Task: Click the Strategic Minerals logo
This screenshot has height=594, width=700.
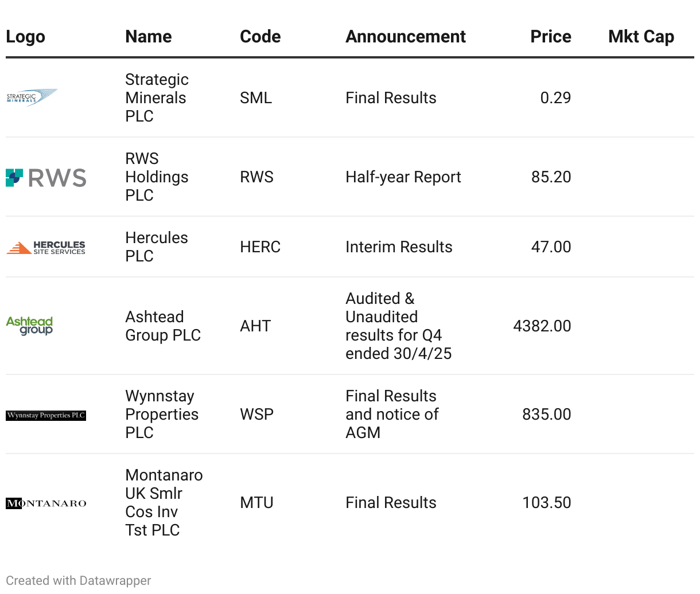Action: click(x=32, y=98)
